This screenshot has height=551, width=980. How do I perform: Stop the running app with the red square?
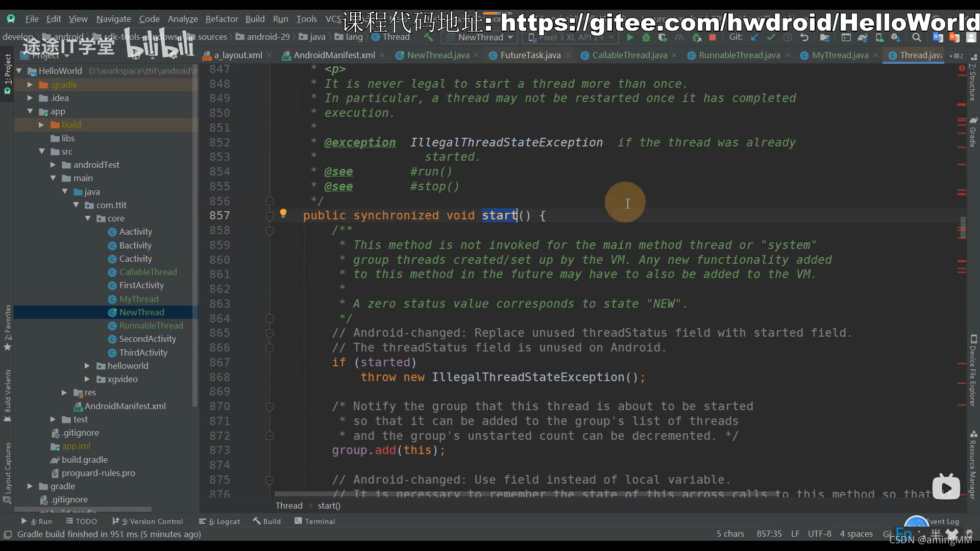pyautogui.click(x=713, y=37)
